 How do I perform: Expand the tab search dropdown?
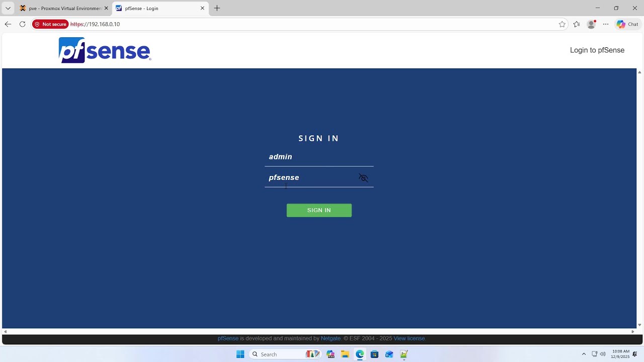pyautogui.click(x=8, y=8)
